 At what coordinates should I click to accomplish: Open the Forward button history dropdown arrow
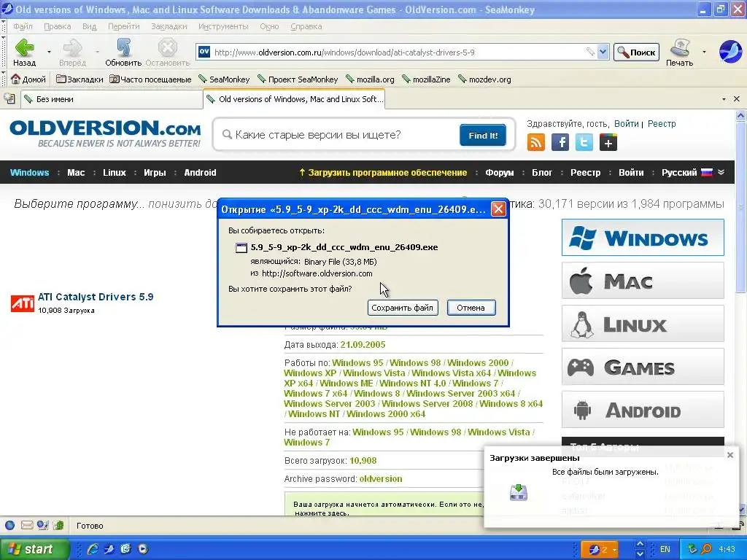97,52
